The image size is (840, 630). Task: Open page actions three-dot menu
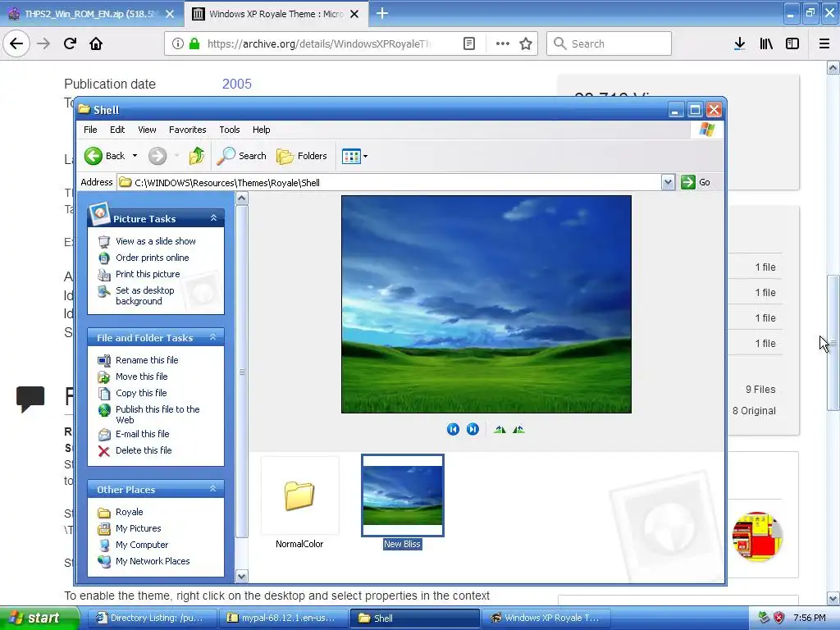click(503, 44)
